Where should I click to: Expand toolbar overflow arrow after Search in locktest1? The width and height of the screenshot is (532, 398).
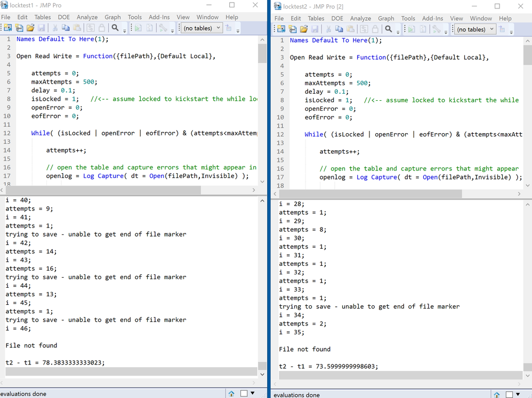(x=125, y=31)
